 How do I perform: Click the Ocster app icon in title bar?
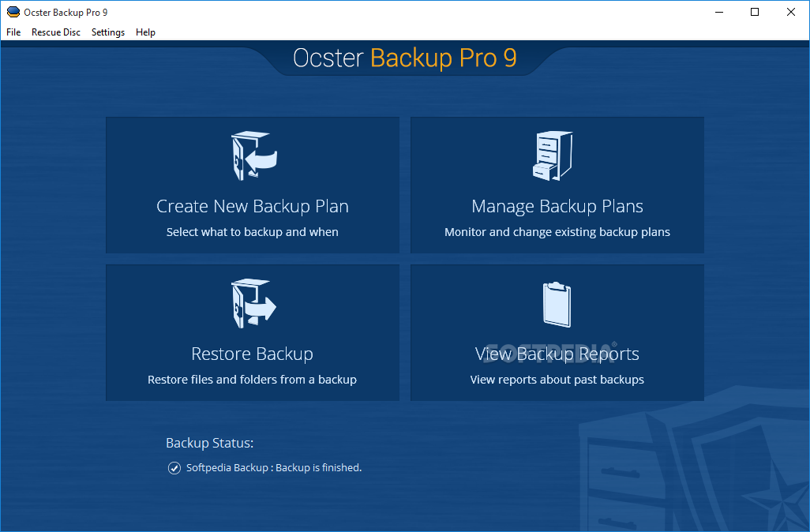coord(13,12)
